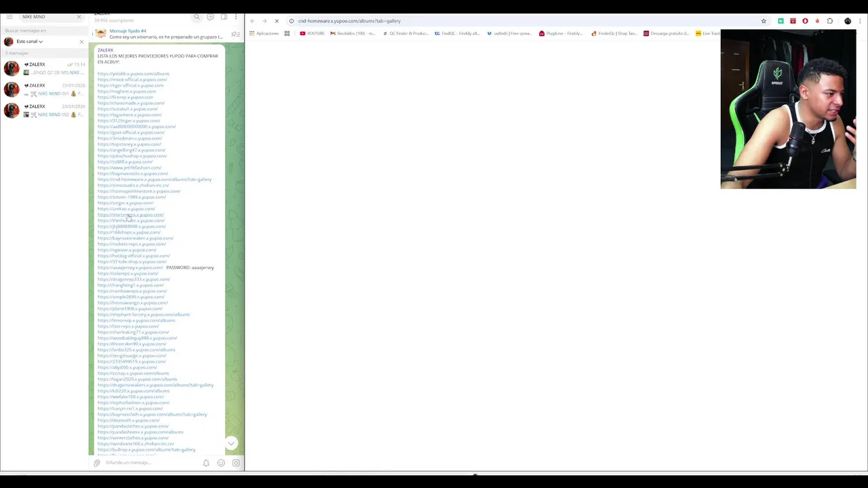Clear the NIKE MIND search text
Viewport: 868px width, 488px height.
79,16
